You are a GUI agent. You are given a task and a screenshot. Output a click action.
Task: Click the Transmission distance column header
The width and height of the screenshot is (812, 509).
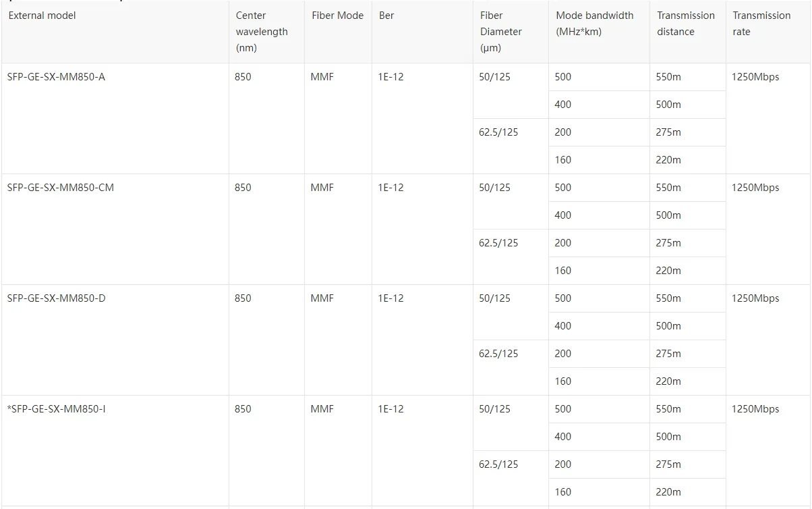click(685, 24)
